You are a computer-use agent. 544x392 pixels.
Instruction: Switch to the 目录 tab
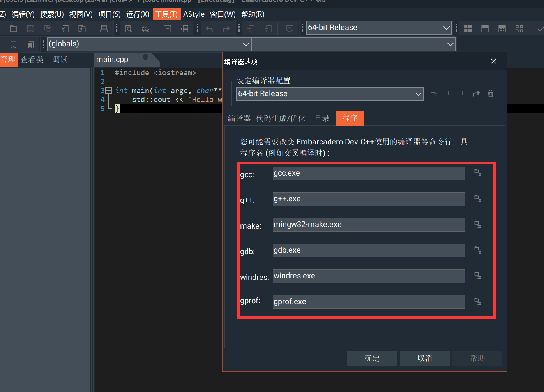tap(322, 118)
